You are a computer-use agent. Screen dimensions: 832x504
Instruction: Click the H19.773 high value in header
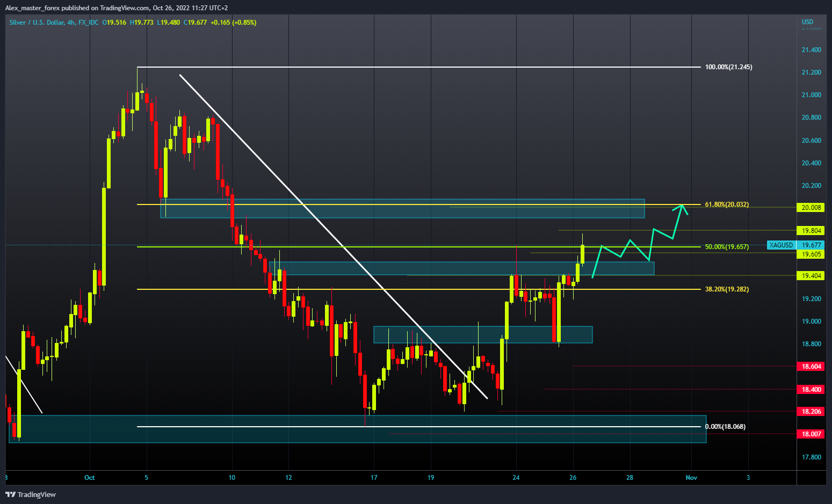point(141,23)
